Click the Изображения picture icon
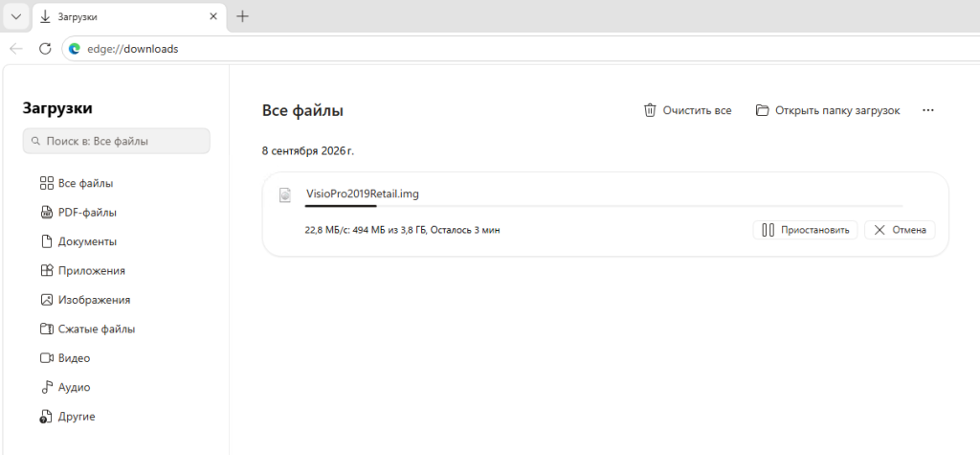Screen dimensions: 980x455 pyautogui.click(x=46, y=300)
